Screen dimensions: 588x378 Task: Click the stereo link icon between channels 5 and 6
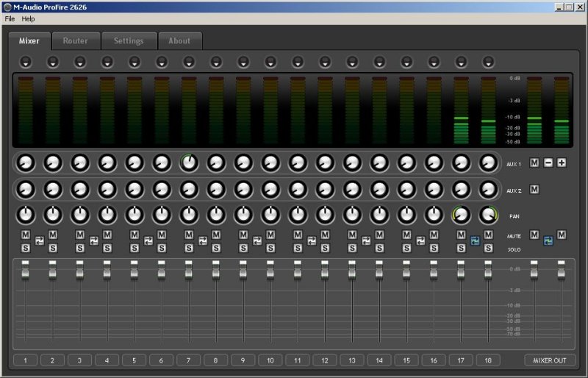coord(148,241)
